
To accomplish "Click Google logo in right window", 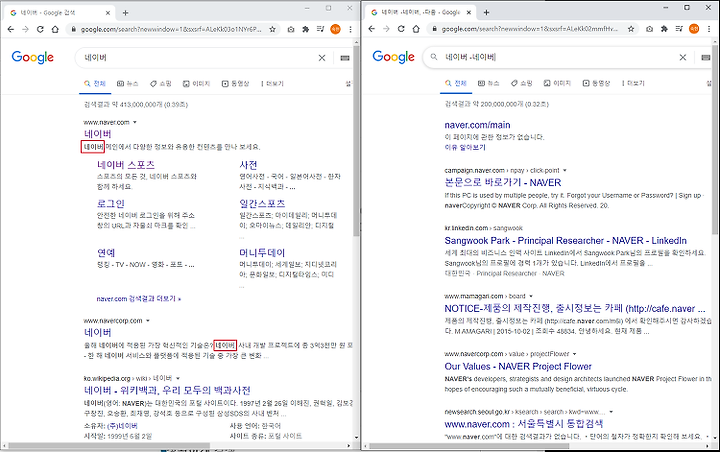I will (394, 57).
